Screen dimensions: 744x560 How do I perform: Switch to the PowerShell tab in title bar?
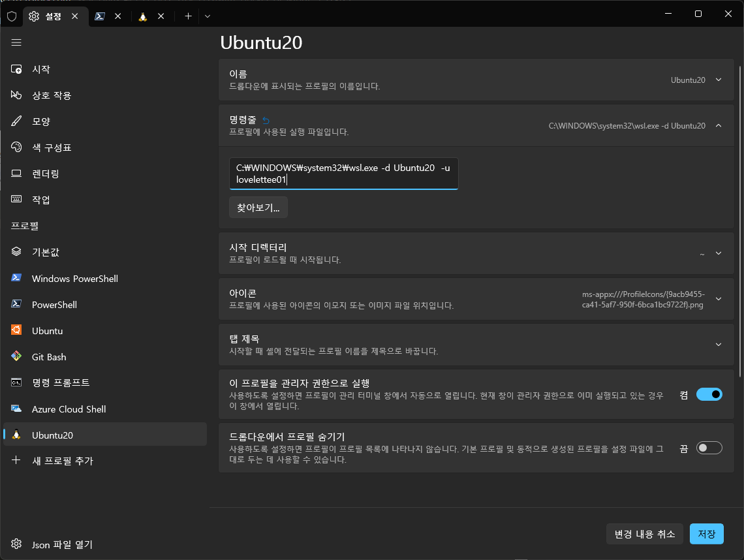[100, 16]
